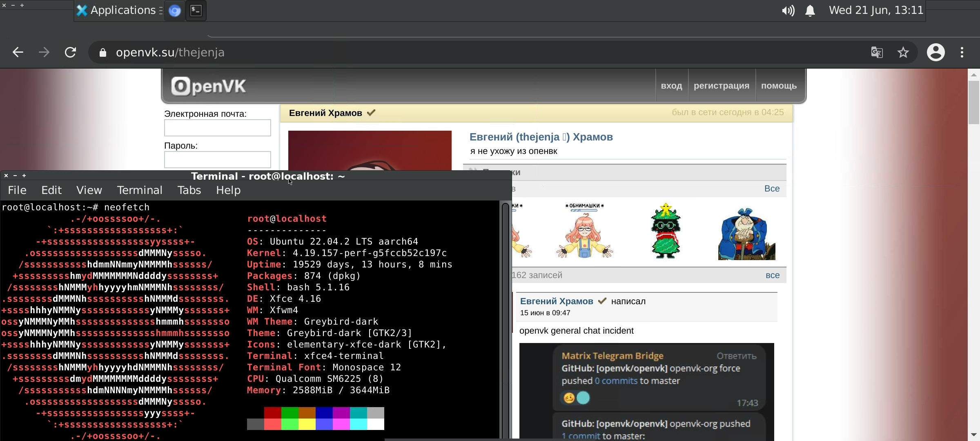This screenshot has width=980, height=441.
Task: Open the Applications menu
Action: (118, 11)
